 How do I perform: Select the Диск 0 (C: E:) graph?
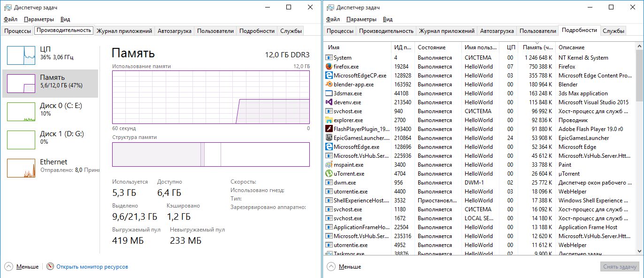click(21, 112)
